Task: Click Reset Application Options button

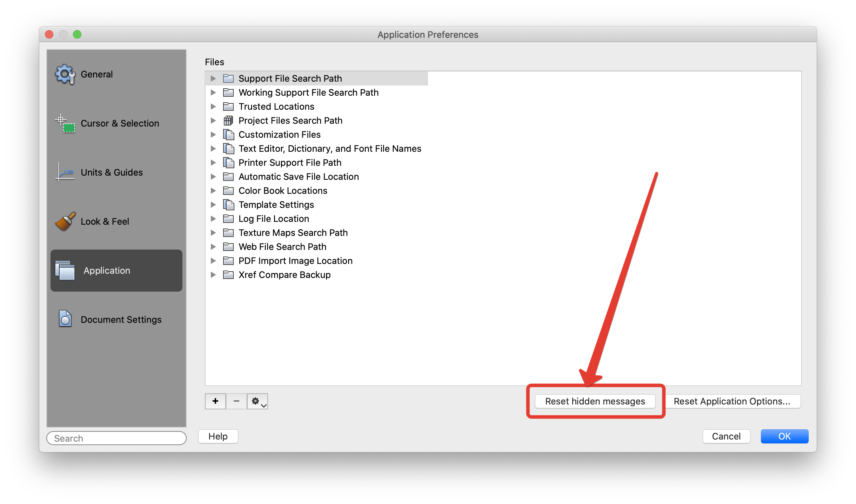Action: click(732, 401)
